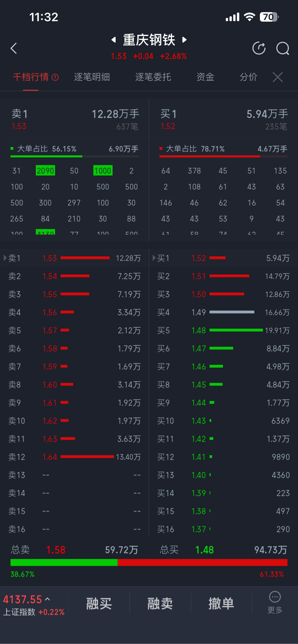The image size is (298, 644).
Task: Tap the battery indicator showing 70
Action: (269, 17)
